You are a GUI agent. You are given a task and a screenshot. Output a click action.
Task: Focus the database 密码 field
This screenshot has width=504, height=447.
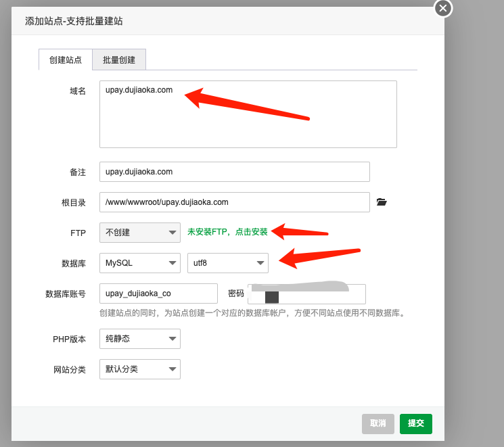[306, 294]
